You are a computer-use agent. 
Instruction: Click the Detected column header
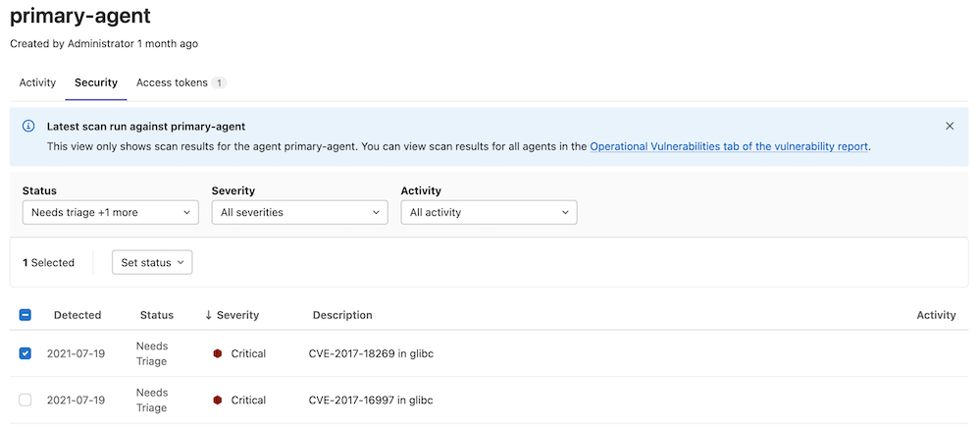77,315
